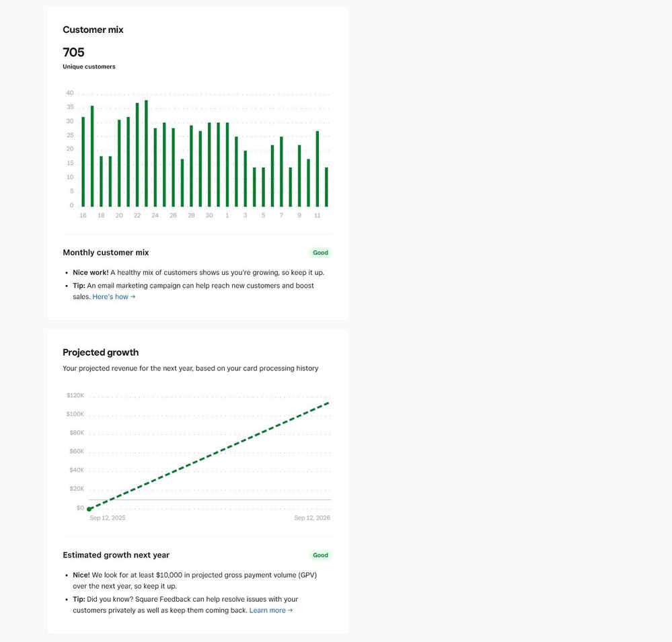
Task: Click the "Monthly customer mix" subheading
Action: pyautogui.click(x=106, y=253)
